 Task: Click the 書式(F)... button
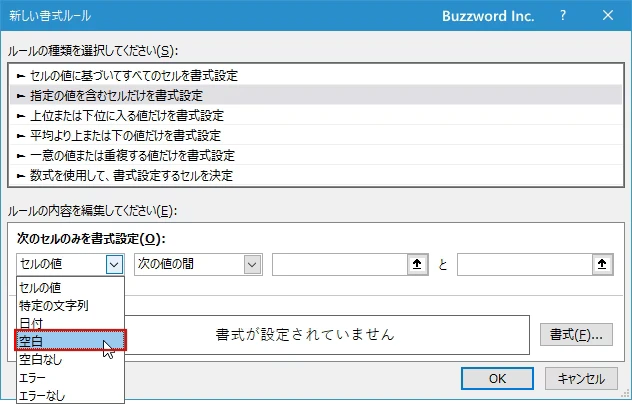pos(576,334)
